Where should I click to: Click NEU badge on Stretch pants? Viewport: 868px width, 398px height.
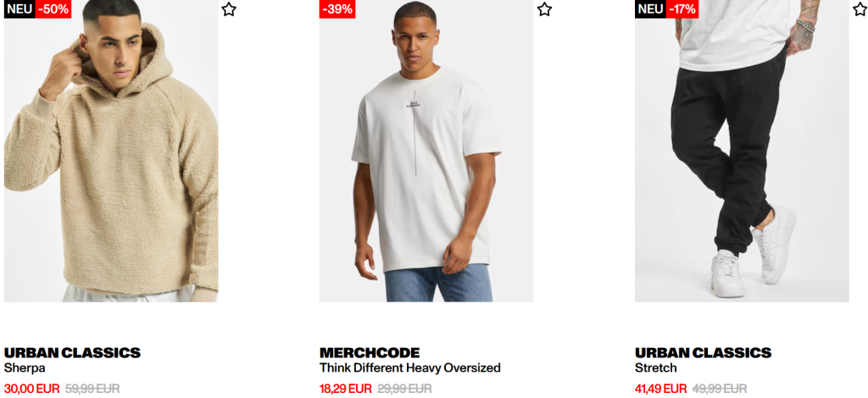pyautogui.click(x=650, y=8)
